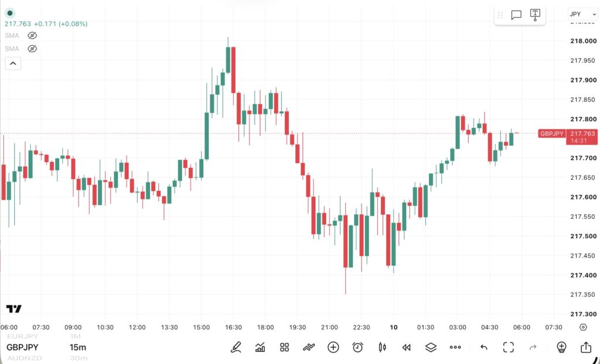
Task: Select the pen drawing tool
Action: [236, 347]
